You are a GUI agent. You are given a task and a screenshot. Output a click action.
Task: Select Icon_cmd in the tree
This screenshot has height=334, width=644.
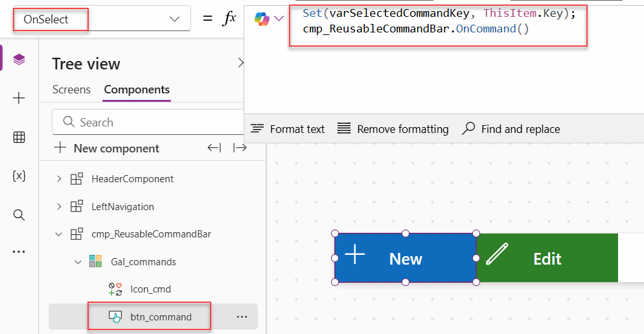coord(150,289)
